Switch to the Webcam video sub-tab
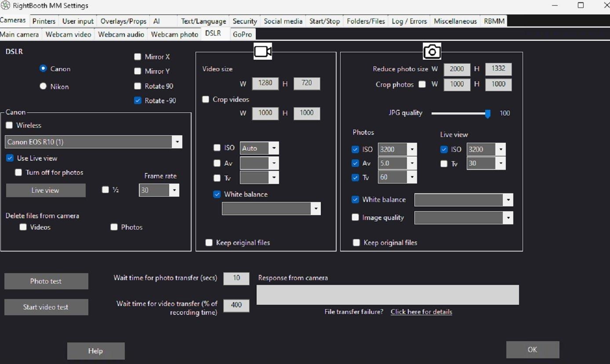The width and height of the screenshot is (610, 364). (69, 34)
